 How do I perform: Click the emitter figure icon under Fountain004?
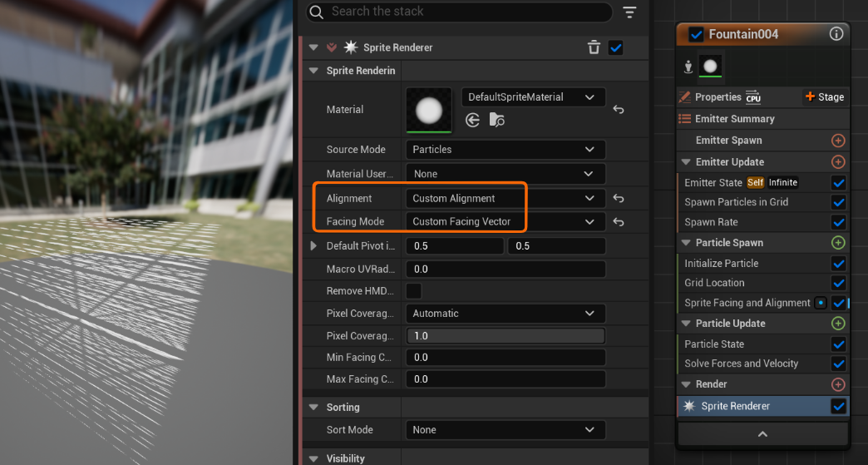click(688, 67)
